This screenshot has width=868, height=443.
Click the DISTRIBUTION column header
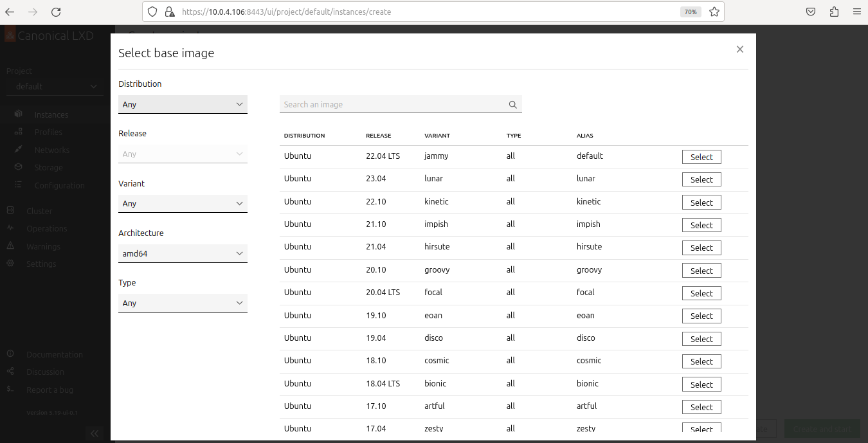pos(304,136)
